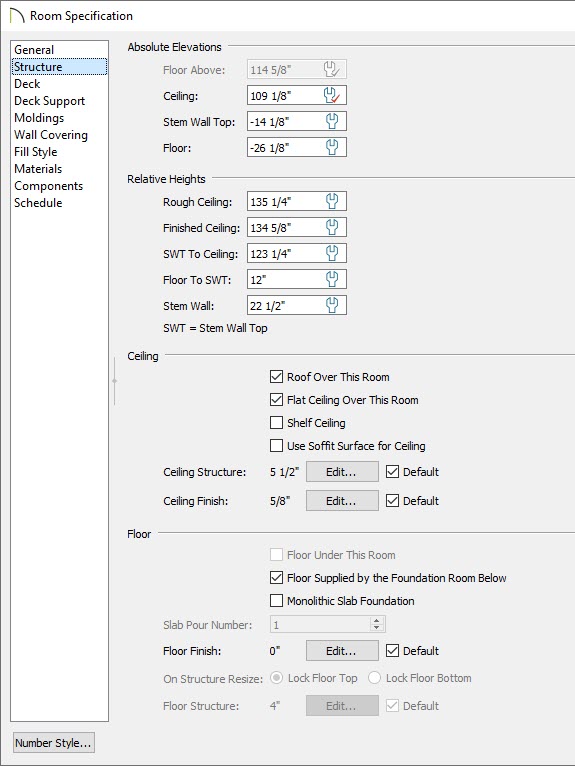This screenshot has width=575, height=766.
Task: Edit the Ceiling Structure definition
Action: [342, 472]
